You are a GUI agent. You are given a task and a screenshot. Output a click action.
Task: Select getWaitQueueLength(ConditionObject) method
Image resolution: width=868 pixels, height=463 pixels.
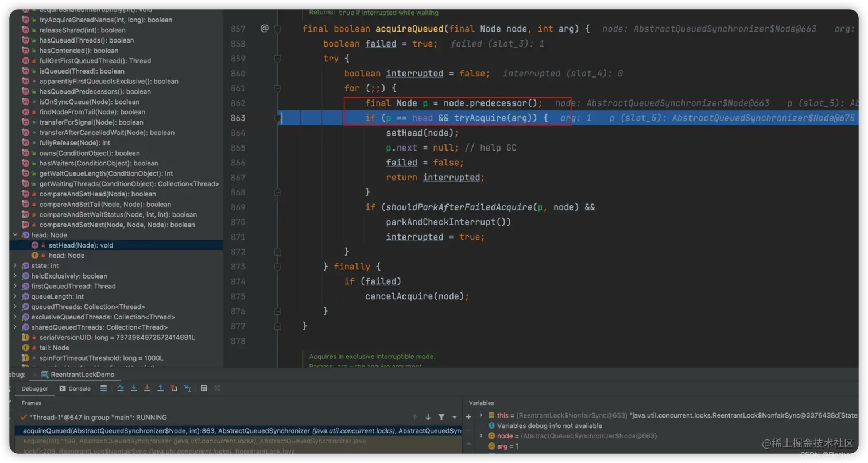click(x=106, y=173)
